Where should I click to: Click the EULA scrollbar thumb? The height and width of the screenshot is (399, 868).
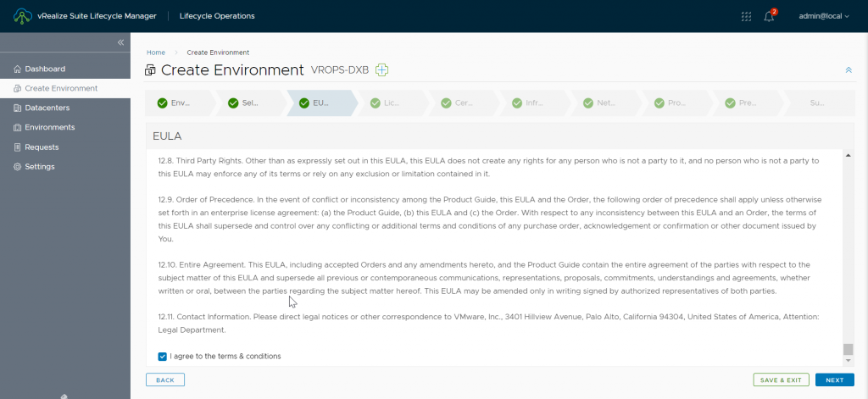(848, 349)
